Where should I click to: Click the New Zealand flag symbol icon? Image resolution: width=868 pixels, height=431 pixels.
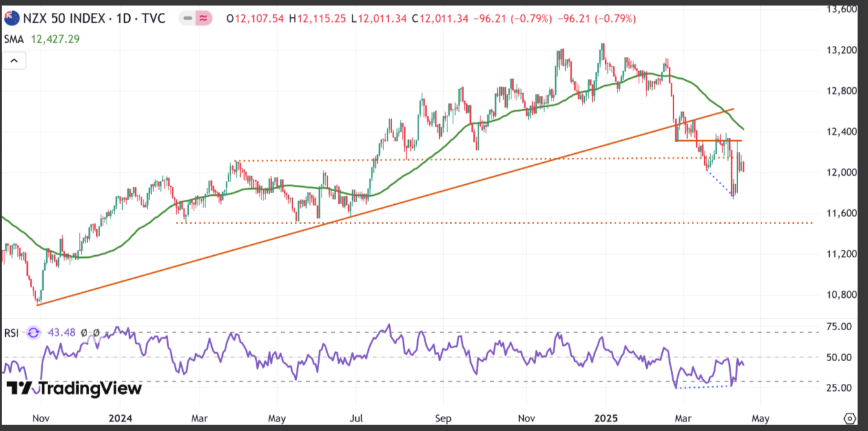[11, 19]
